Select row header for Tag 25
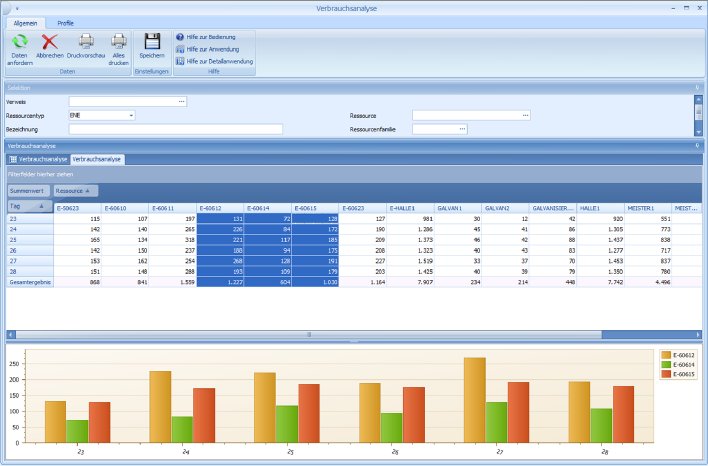This screenshot has height=466, width=708. tap(30, 240)
